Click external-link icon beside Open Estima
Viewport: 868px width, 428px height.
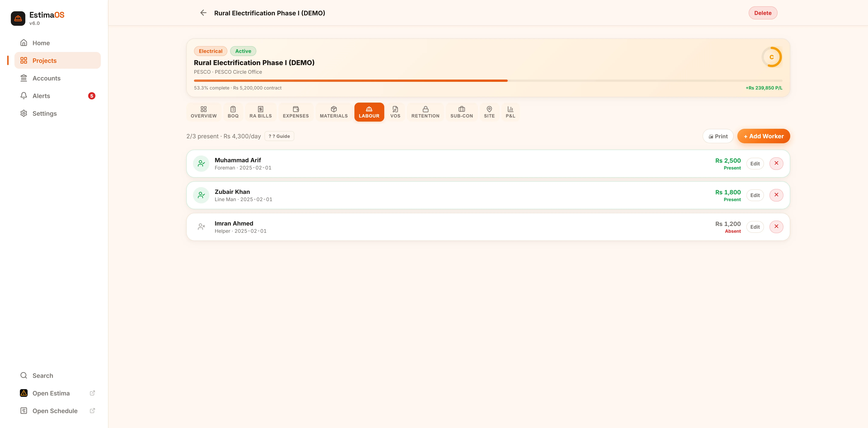tap(92, 393)
